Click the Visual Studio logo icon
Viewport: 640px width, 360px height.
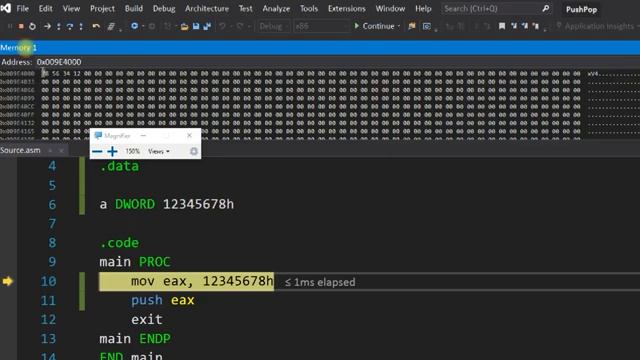pyautogui.click(x=5, y=8)
